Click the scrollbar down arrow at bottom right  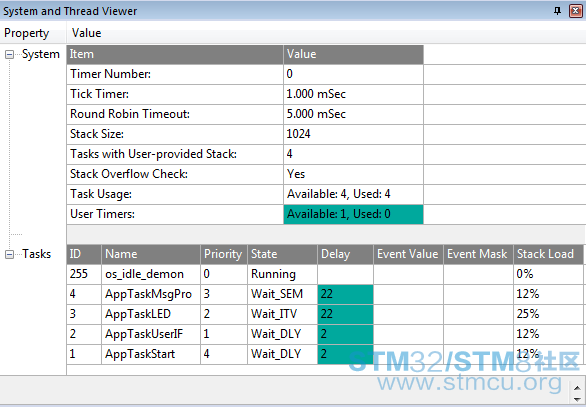[x=577, y=399]
